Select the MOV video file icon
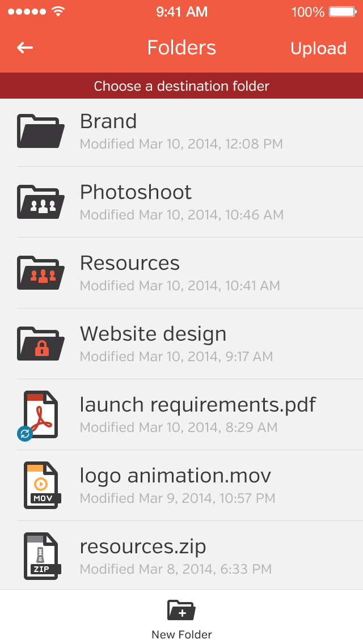The width and height of the screenshot is (363, 644). tap(42, 485)
